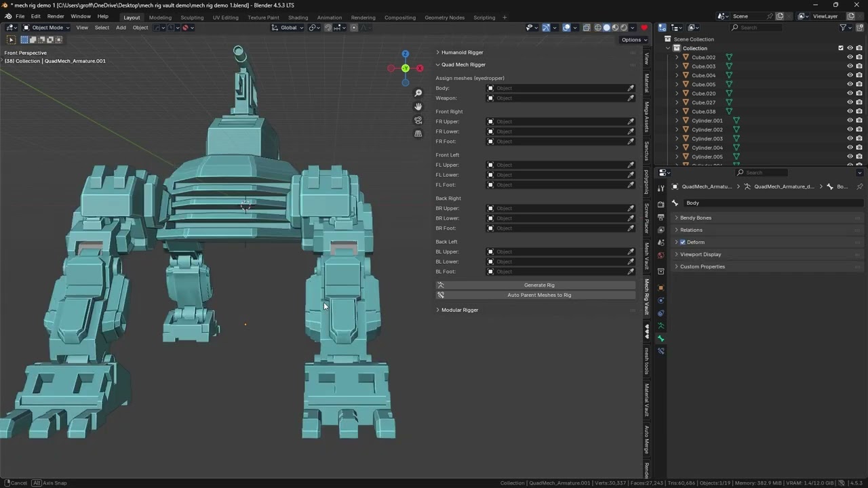The image size is (868, 488).
Task: Open Bone Constraints properties tab
Action: tap(661, 351)
